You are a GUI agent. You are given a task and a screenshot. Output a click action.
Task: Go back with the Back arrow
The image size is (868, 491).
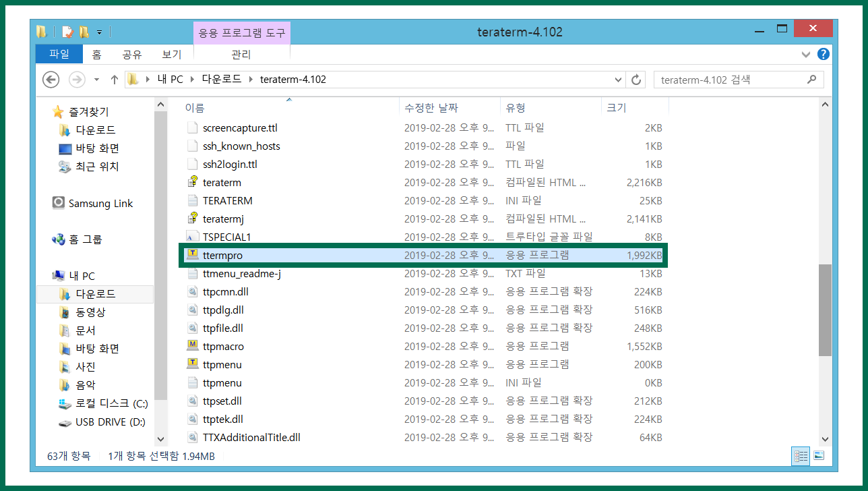[51, 80]
